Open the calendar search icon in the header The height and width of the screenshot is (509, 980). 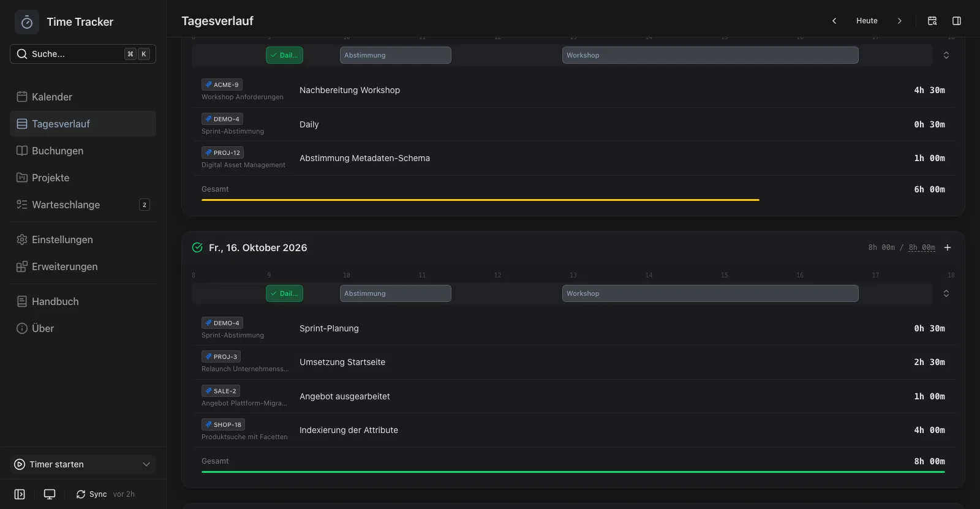click(x=932, y=21)
